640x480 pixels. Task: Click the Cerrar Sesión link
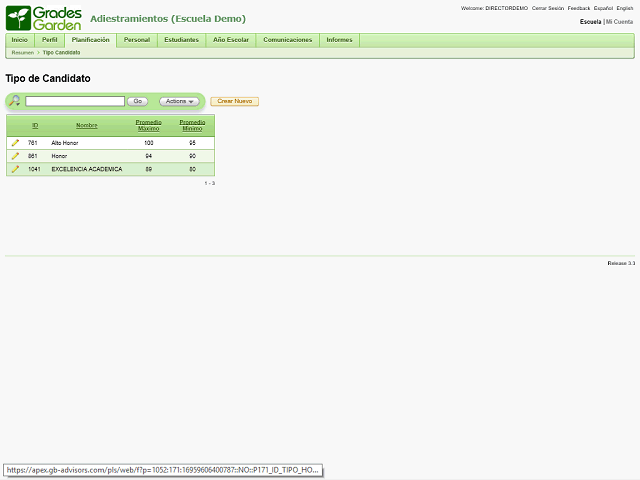(x=547, y=8)
